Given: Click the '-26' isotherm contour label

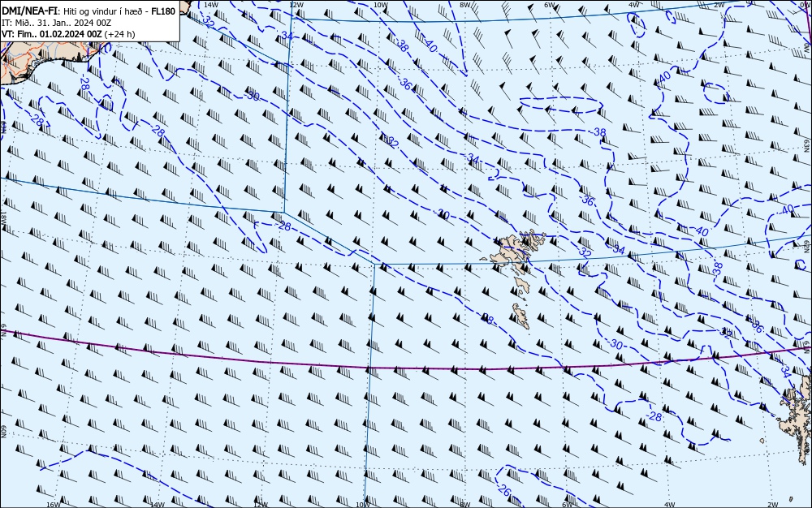Looking at the screenshot, I should [x=504, y=489].
